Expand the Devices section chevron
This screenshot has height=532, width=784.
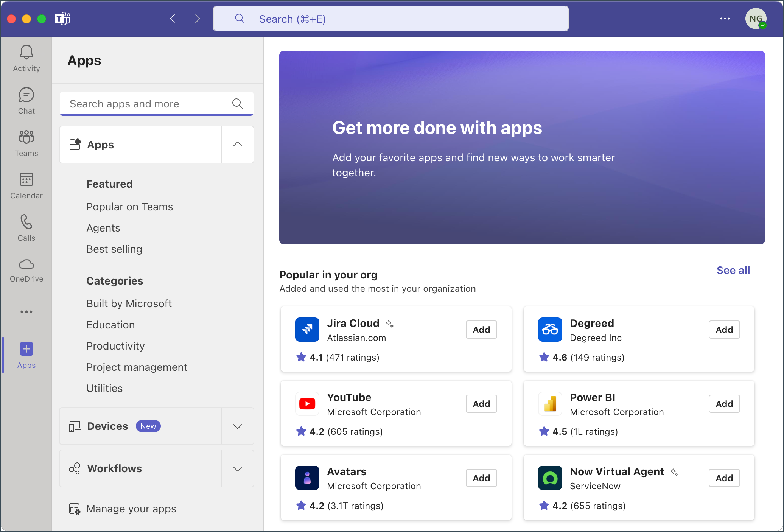point(237,426)
